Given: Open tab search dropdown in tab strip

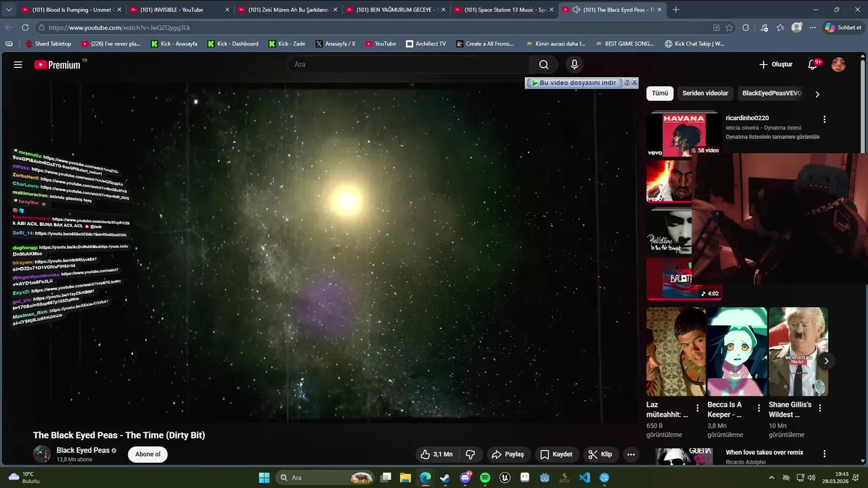Looking at the screenshot, I should [9, 9].
